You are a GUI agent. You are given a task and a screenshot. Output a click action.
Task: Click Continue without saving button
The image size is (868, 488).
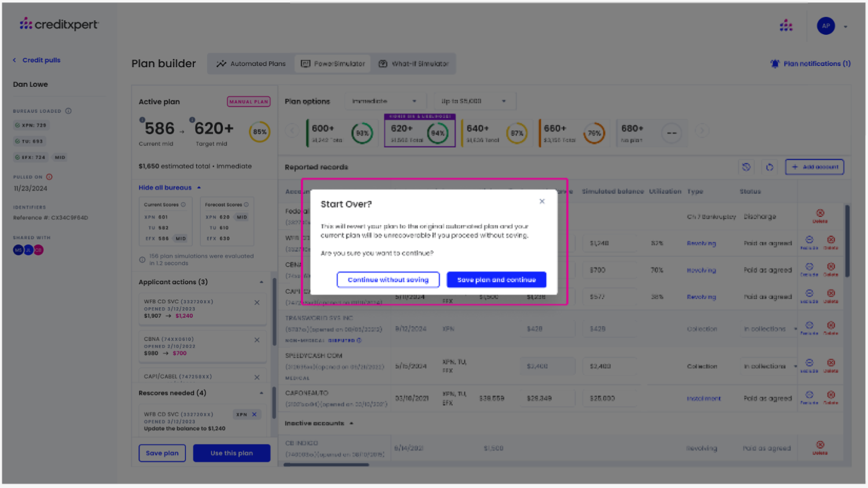[388, 280]
